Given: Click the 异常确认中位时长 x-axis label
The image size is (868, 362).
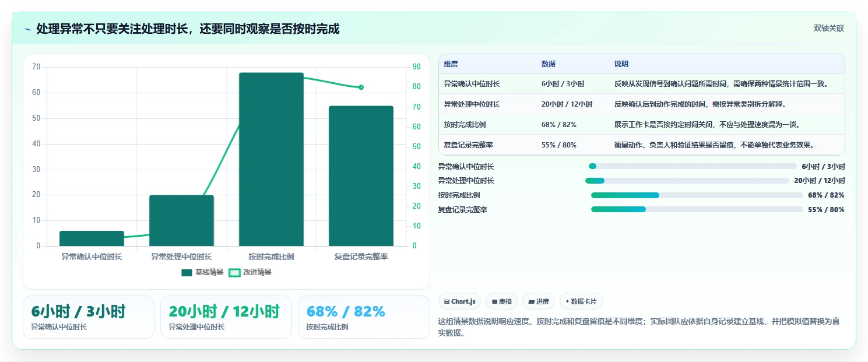Looking at the screenshot, I should (92, 256).
